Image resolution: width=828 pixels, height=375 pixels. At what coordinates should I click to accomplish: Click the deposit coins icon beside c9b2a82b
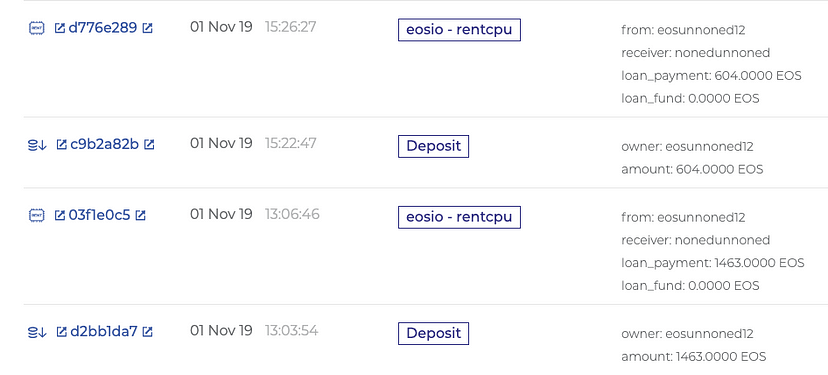pos(37,145)
